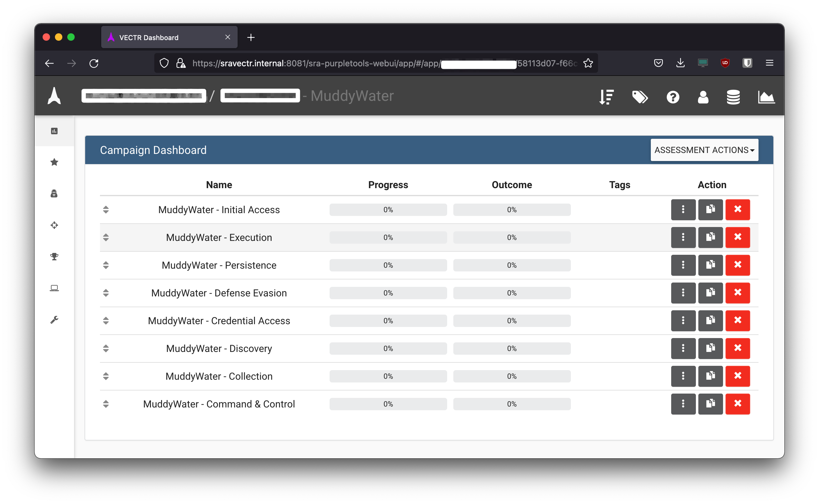Open the sort/priority icon in header
The image size is (819, 504).
coord(606,97)
